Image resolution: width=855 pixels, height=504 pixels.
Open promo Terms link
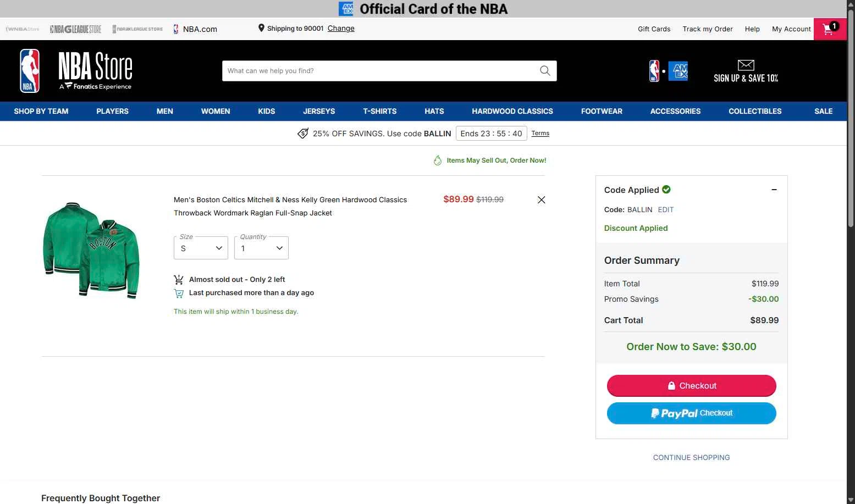[x=540, y=133]
